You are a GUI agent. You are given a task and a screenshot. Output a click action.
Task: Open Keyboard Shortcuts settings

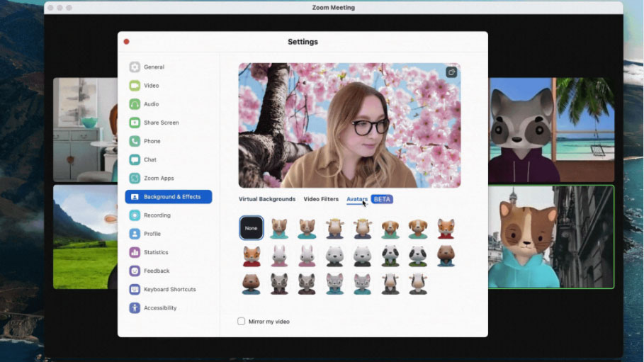click(x=169, y=290)
